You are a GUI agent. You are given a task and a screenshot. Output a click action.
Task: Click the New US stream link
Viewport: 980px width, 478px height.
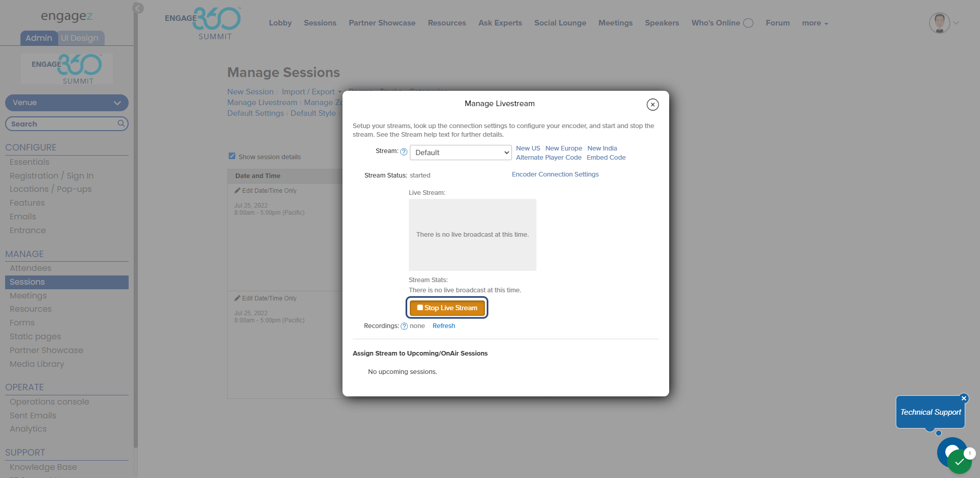[528, 148]
